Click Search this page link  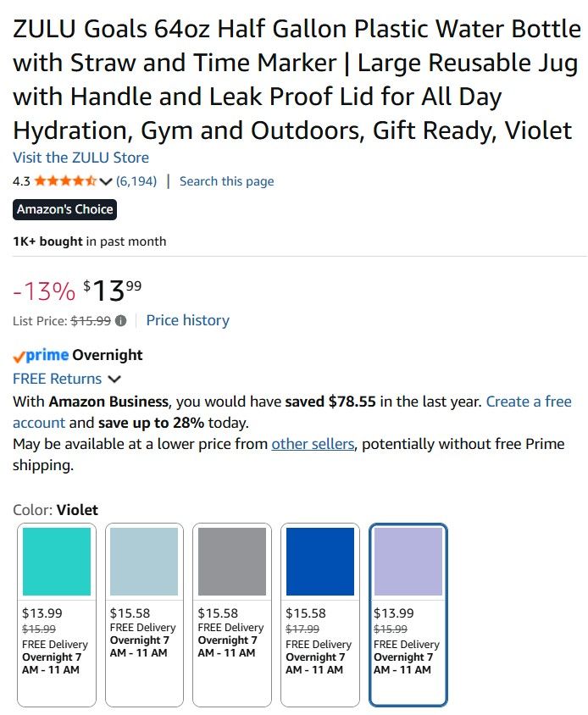[x=226, y=181]
